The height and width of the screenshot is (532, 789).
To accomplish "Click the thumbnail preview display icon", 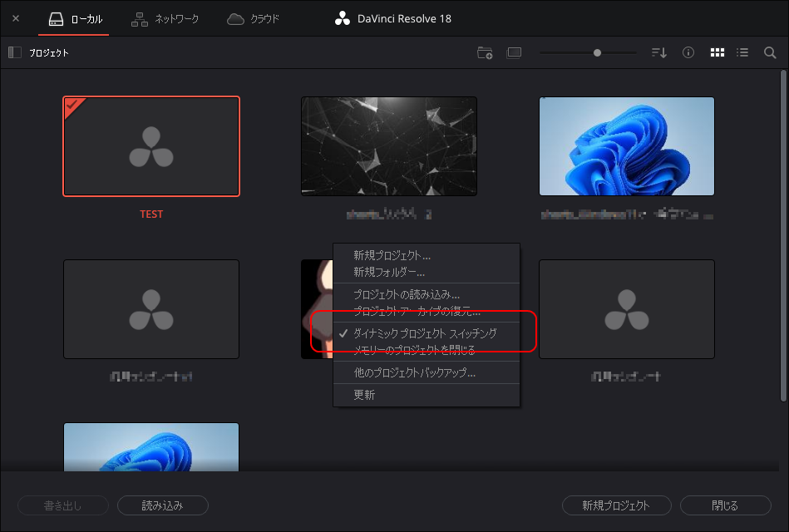I will click(514, 52).
